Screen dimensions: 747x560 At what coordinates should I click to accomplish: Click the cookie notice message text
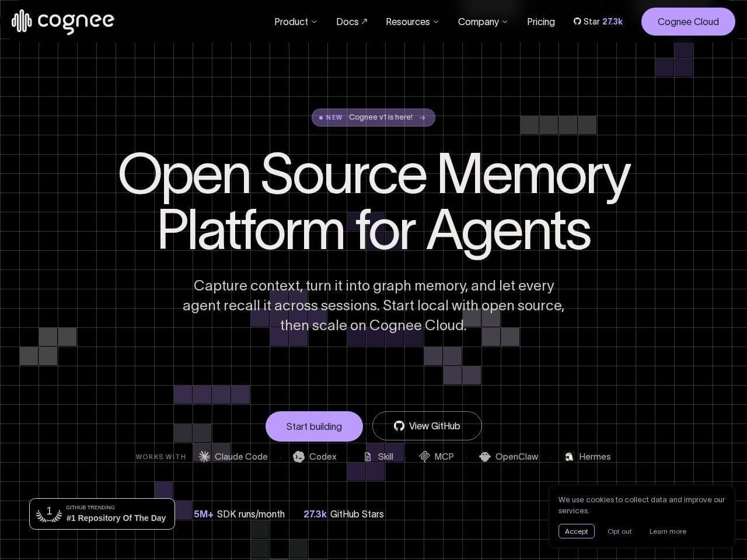[641, 505]
